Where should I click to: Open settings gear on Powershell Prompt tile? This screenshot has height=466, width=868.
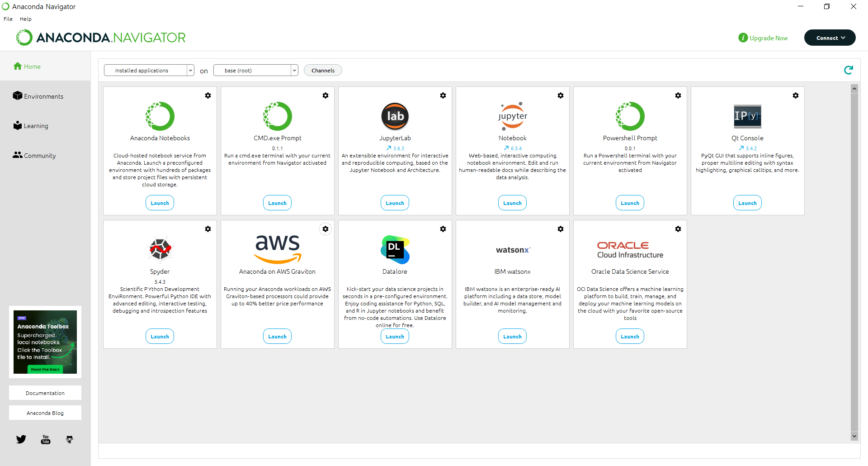pyautogui.click(x=678, y=95)
